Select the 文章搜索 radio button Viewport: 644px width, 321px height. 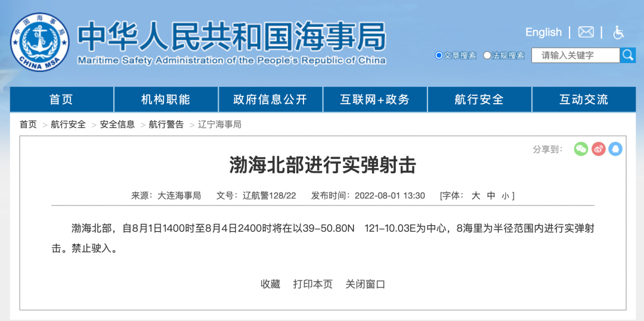tap(439, 55)
